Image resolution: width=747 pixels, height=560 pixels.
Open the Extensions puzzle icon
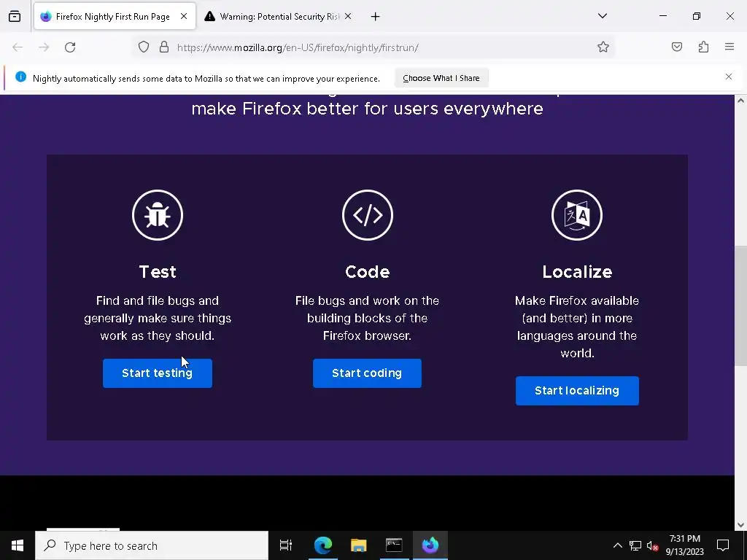[704, 47]
